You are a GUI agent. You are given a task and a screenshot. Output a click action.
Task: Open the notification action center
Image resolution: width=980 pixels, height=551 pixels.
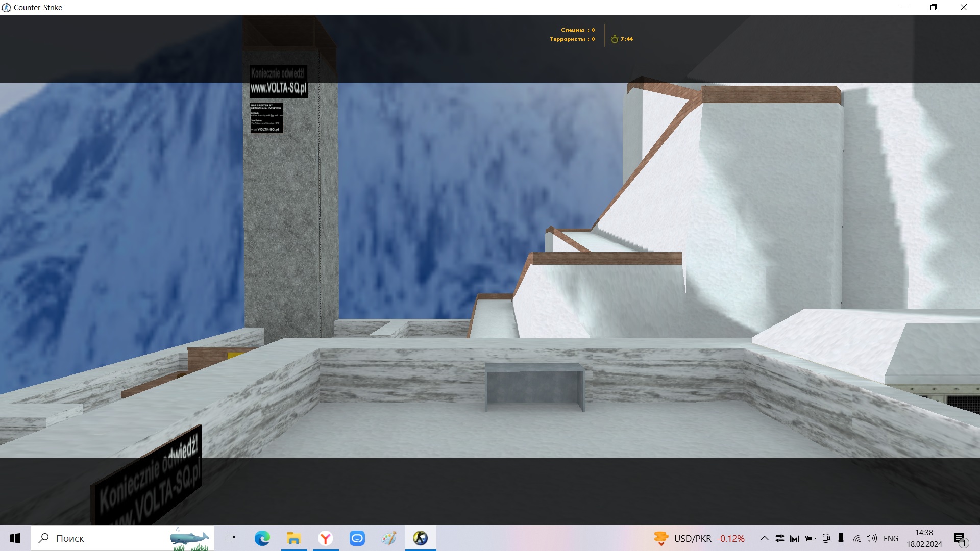click(960, 538)
